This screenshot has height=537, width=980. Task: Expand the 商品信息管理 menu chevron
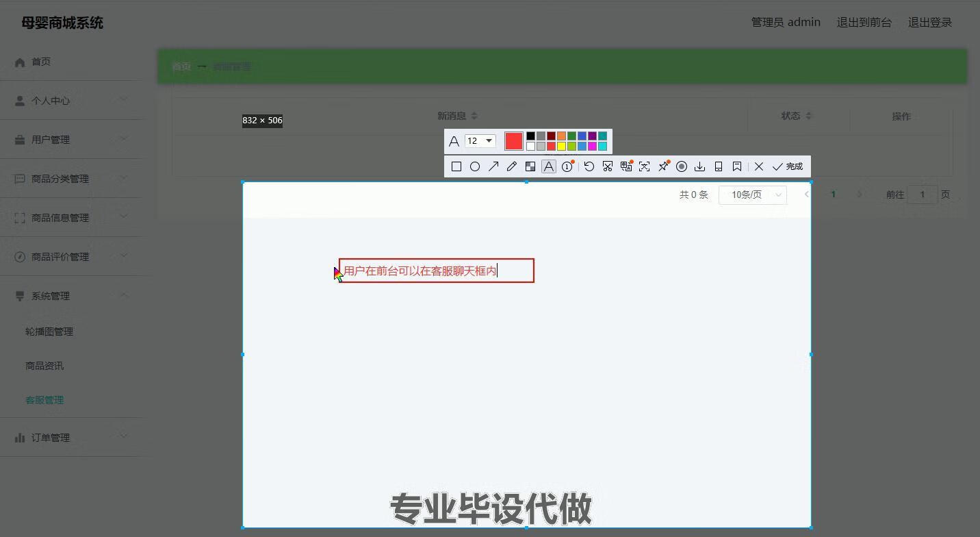pos(124,217)
